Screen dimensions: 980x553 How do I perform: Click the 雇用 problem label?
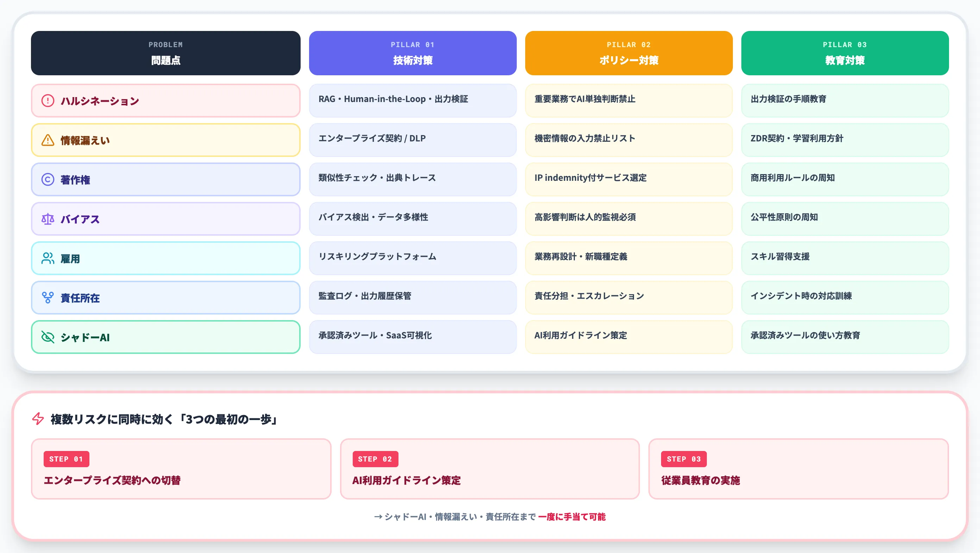70,259
